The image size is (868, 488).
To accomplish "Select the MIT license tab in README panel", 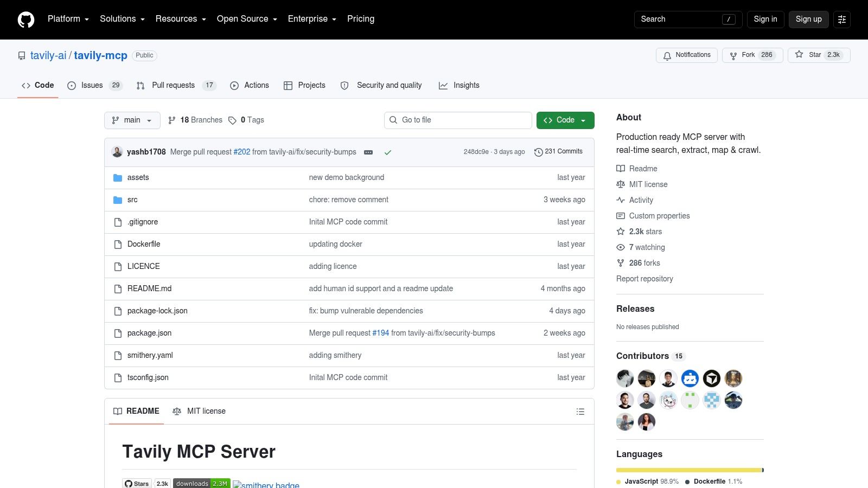I will 199,412.
